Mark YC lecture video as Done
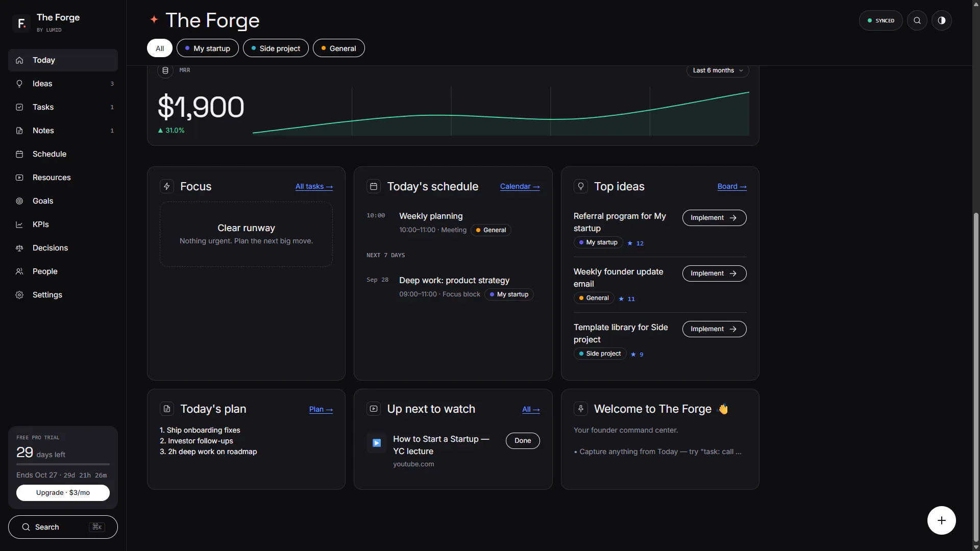The height and width of the screenshot is (551, 980). tap(523, 441)
